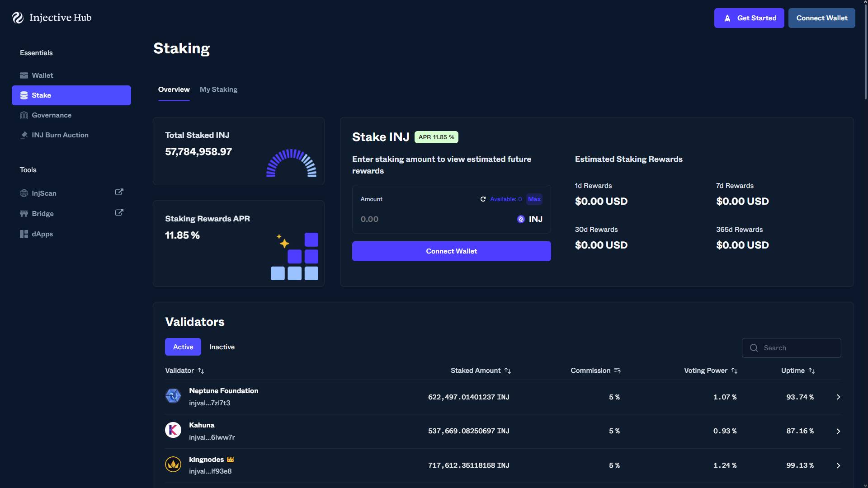Click the Wallet envelope icon in sidebar
The width and height of the screenshot is (868, 488).
pyautogui.click(x=24, y=75)
